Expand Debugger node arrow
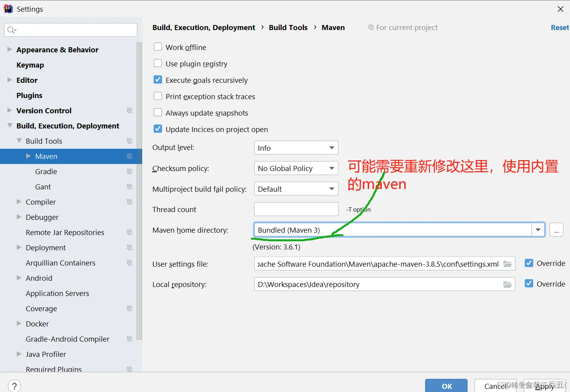The width and height of the screenshot is (570, 392). [x=19, y=217]
